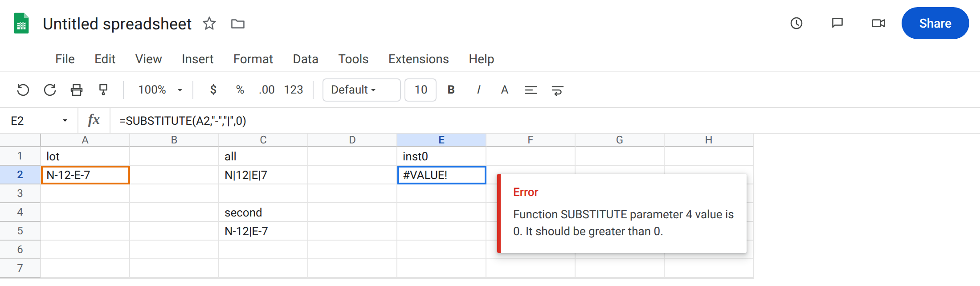The image size is (980, 286).
Task: Select row 1 header
Action: pyautogui.click(x=20, y=156)
